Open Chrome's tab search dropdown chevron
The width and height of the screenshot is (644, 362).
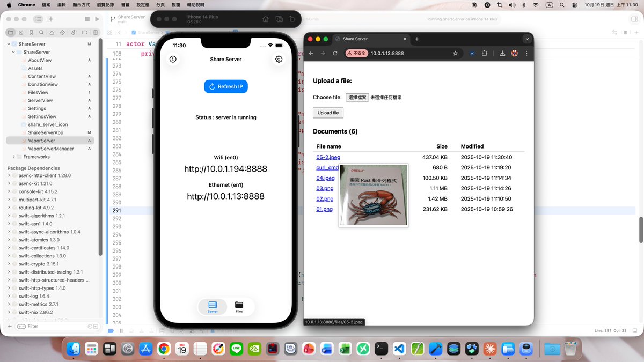pos(527,39)
